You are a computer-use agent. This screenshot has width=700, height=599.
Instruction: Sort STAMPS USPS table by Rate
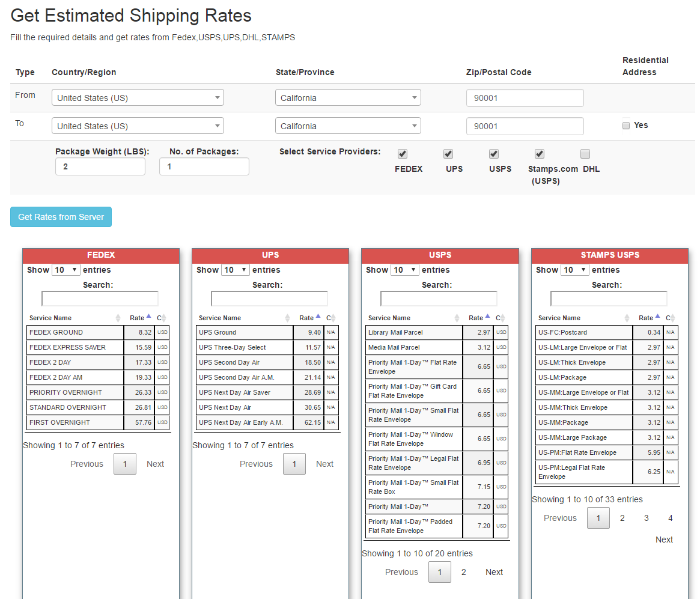click(x=649, y=318)
